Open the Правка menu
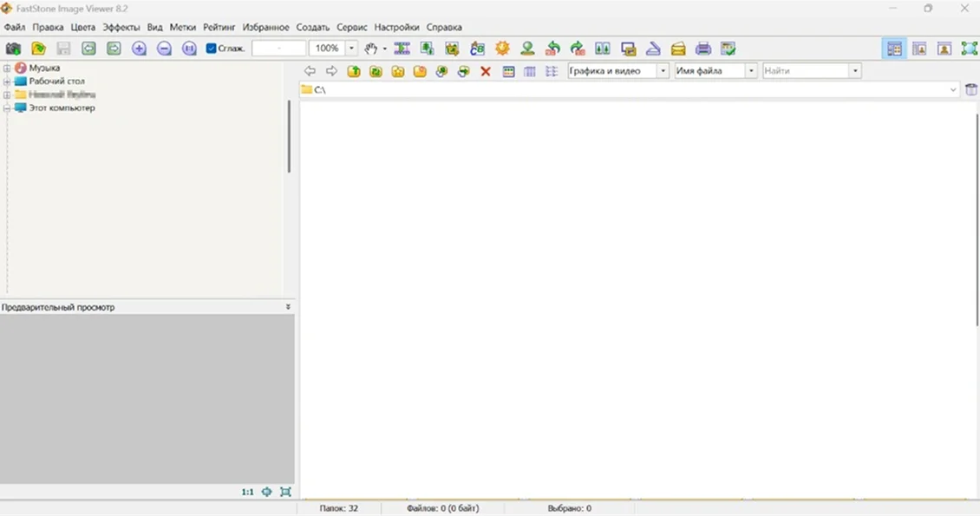This screenshot has height=516, width=980. (48, 28)
